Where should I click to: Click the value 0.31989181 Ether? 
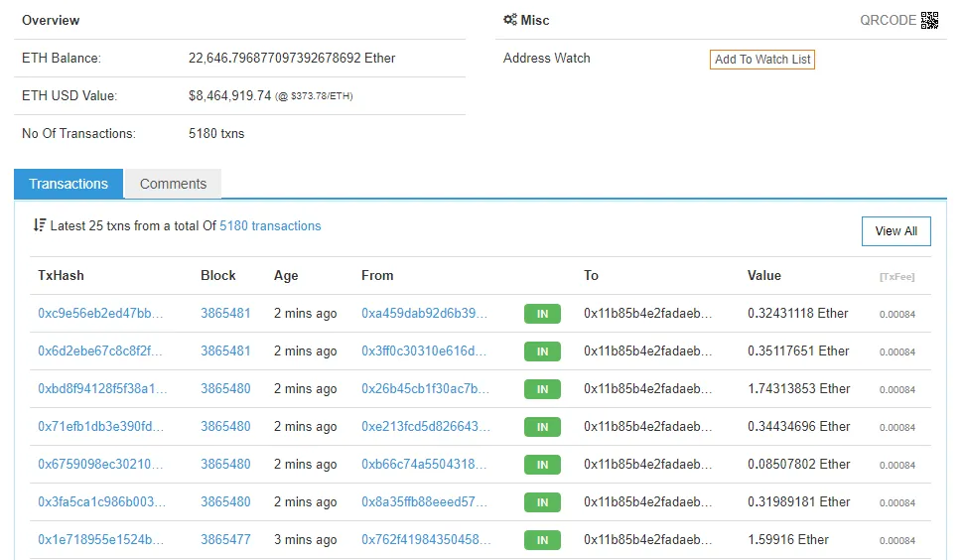point(798,501)
